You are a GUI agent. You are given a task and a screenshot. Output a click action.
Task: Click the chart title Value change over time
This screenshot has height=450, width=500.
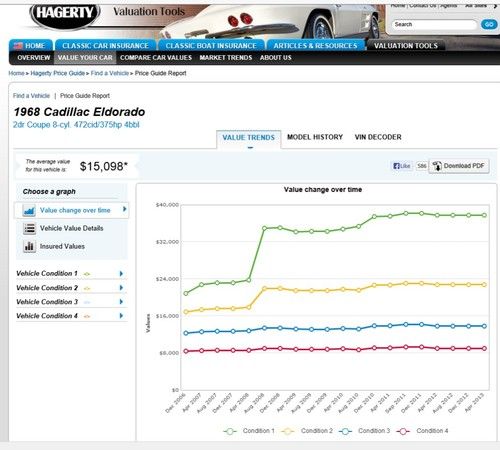click(x=323, y=190)
